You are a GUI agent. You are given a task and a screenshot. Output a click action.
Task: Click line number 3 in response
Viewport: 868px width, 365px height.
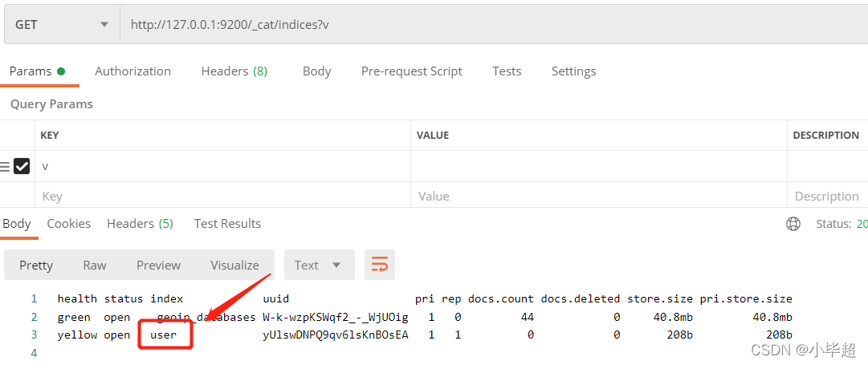point(34,335)
